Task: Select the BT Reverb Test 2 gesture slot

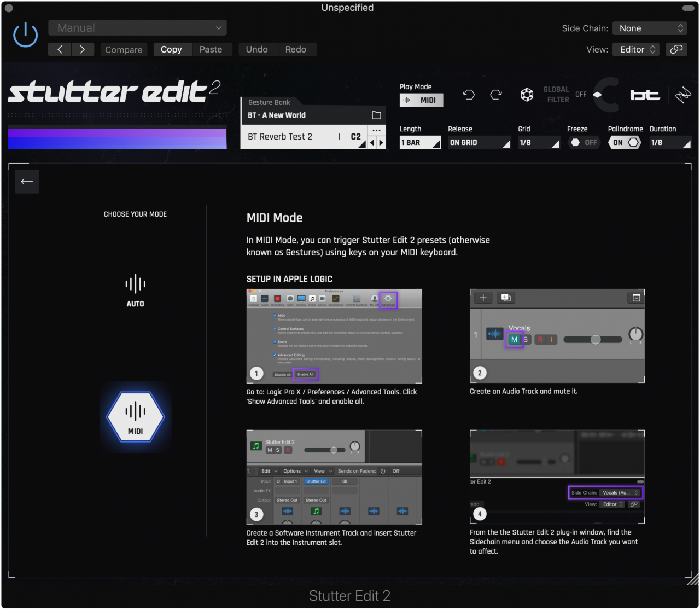Action: point(295,136)
